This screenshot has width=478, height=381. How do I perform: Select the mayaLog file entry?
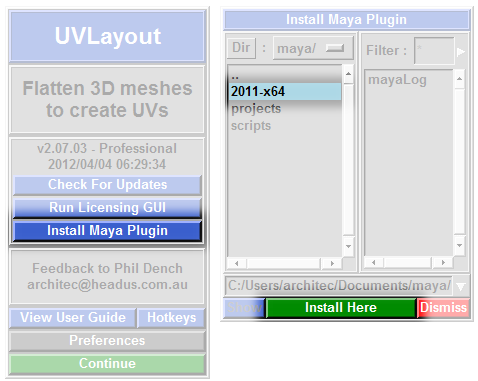408,80
